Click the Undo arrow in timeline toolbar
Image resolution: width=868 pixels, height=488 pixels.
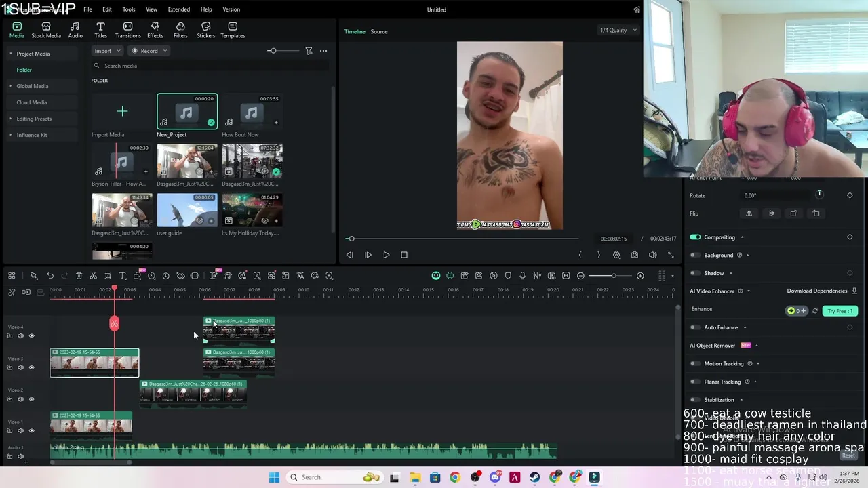(50, 276)
